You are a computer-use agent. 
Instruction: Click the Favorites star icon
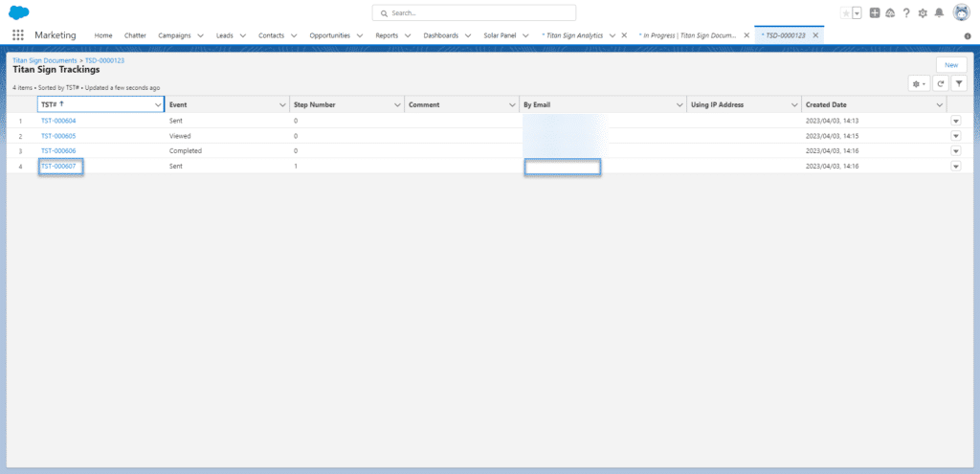pyautogui.click(x=845, y=12)
